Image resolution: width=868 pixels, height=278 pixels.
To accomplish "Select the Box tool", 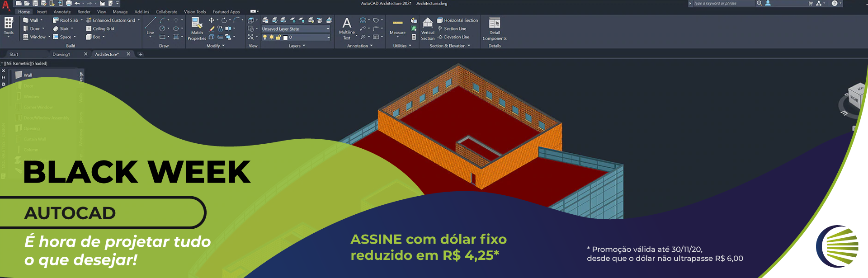I will pos(93,37).
